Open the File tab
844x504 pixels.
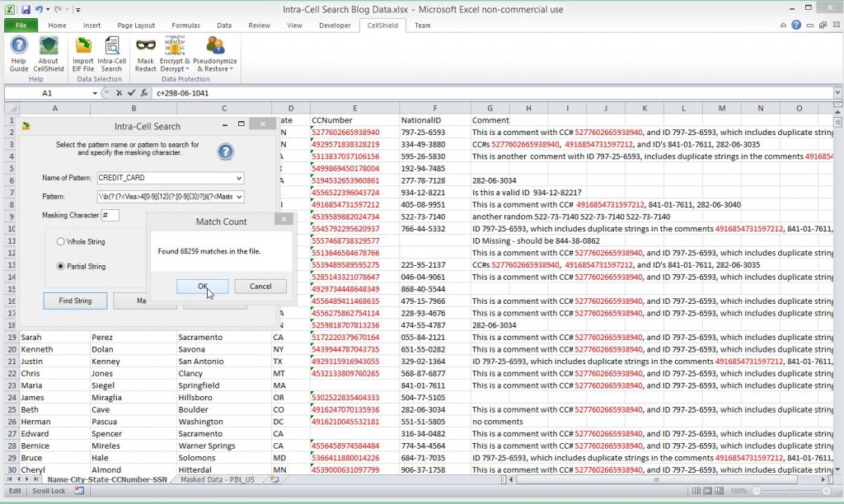point(21,26)
